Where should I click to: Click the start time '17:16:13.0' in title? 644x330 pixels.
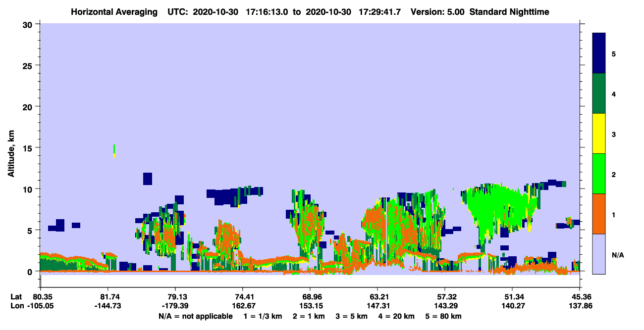[x=268, y=11]
